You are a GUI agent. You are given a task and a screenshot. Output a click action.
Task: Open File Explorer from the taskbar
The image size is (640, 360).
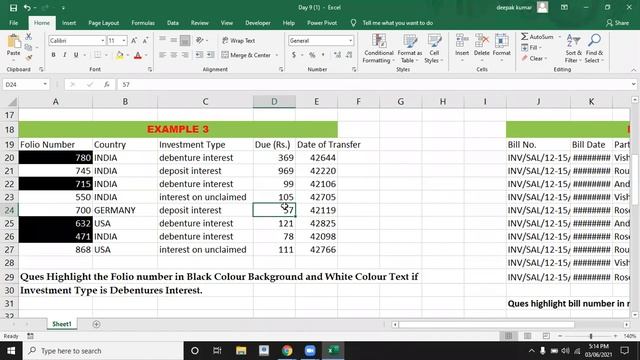[241, 351]
